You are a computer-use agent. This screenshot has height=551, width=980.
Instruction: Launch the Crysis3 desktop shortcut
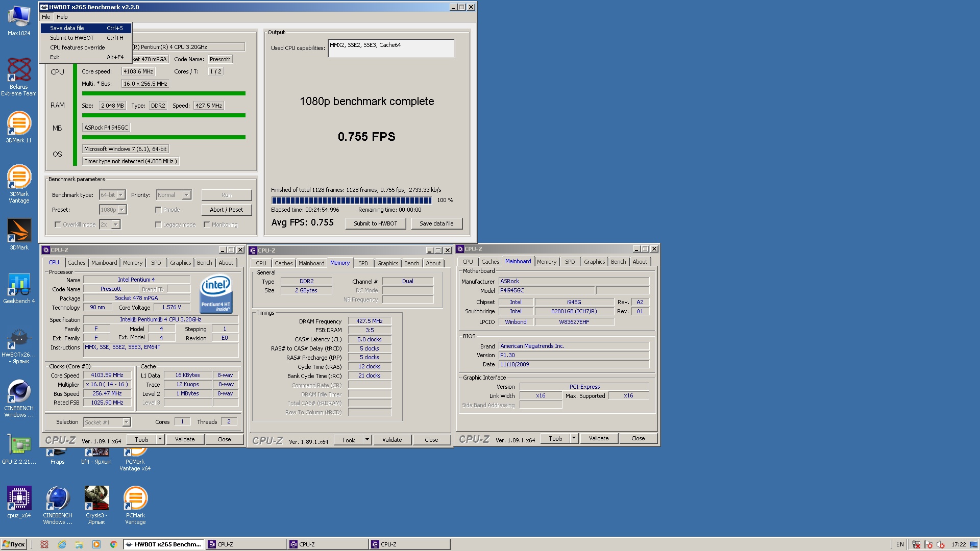(x=96, y=505)
